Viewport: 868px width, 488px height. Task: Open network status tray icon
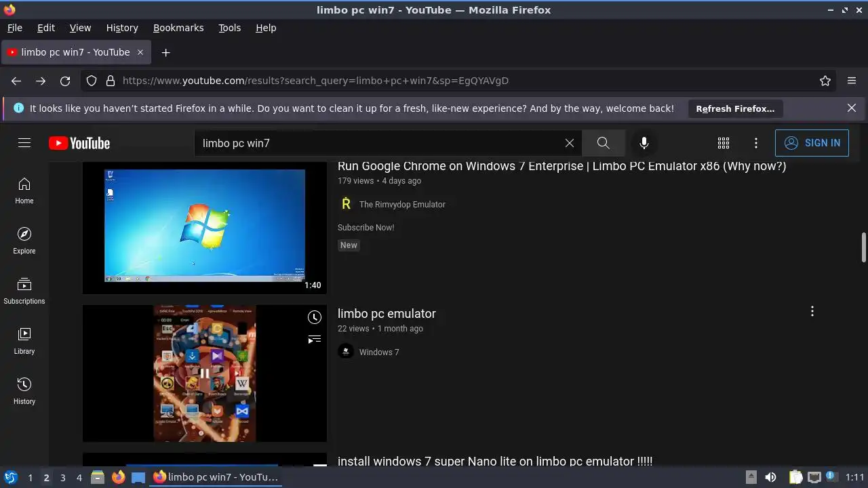814,477
